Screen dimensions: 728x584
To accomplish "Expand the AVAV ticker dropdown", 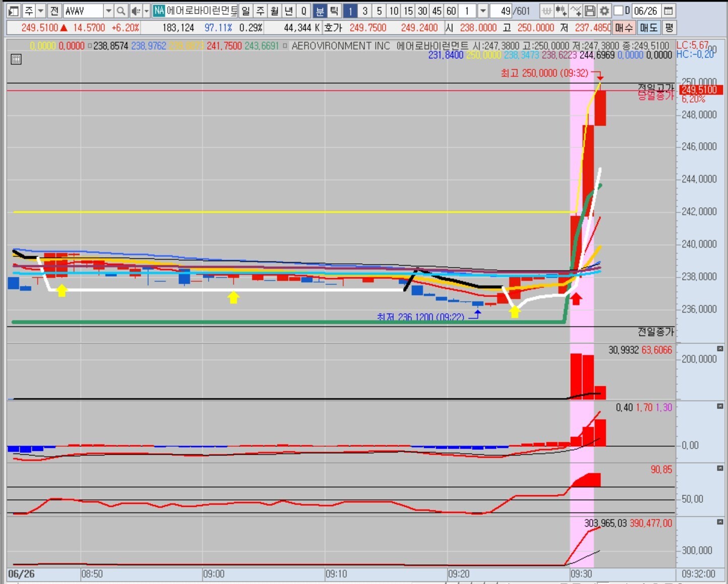I will point(108,11).
